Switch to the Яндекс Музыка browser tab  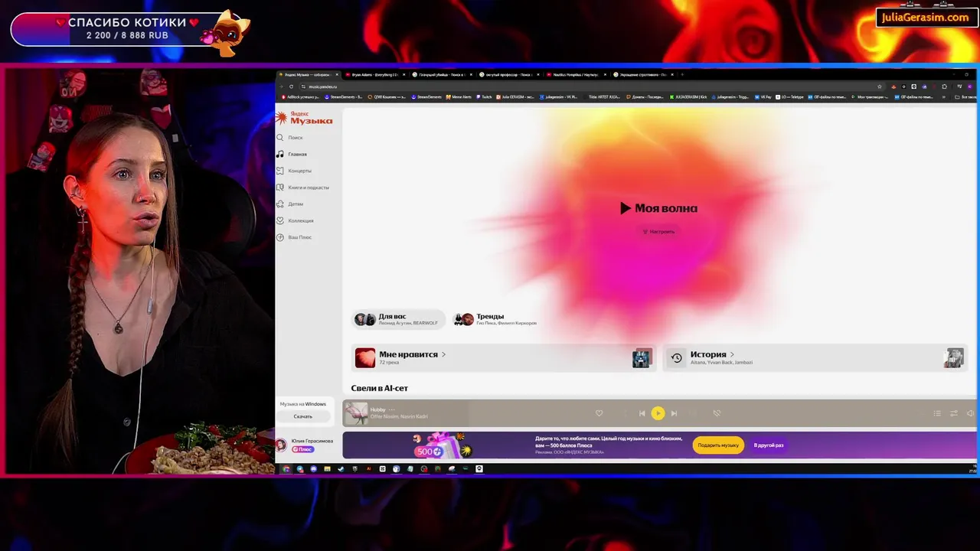point(308,74)
